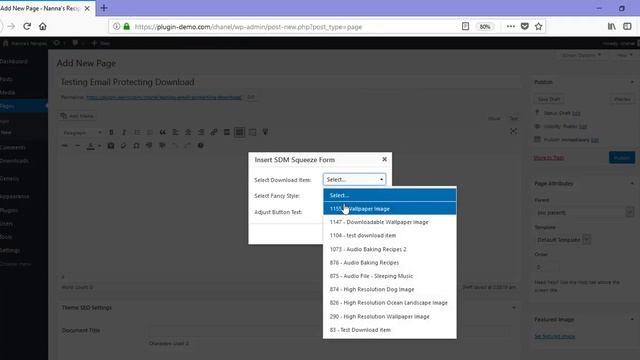Insert a bulleted list
Screen dimensions: 640x360
tap(137, 132)
